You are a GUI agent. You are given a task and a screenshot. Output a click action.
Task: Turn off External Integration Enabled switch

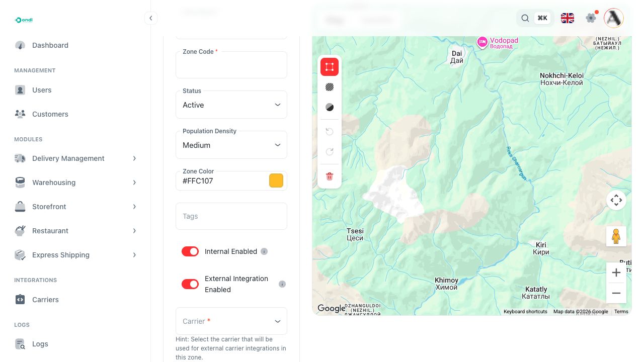pyautogui.click(x=190, y=284)
